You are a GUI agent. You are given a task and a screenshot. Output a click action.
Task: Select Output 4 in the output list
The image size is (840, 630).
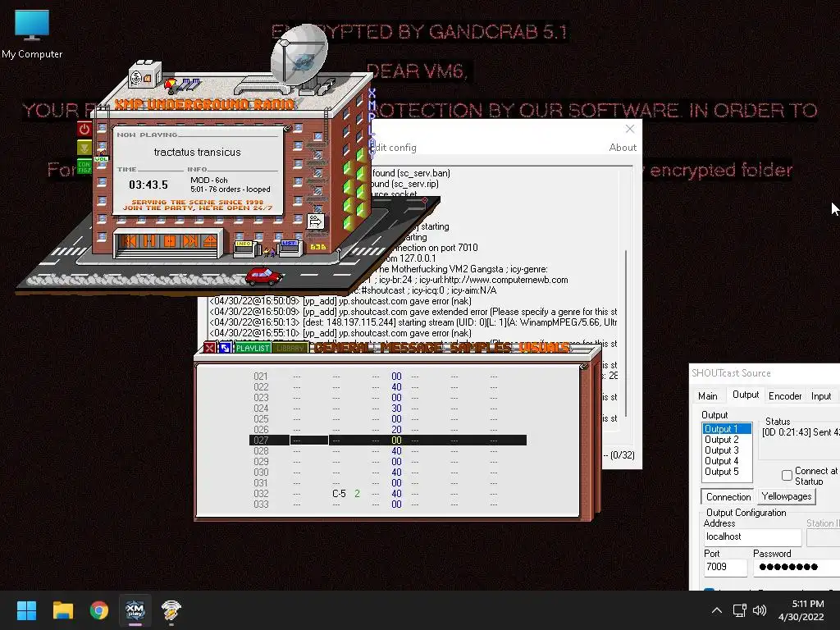727,461
